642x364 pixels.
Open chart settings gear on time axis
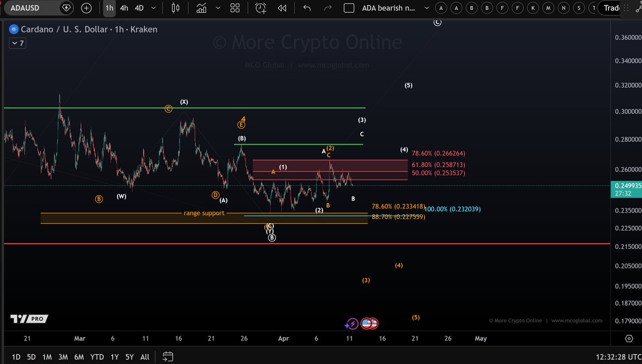(629, 338)
